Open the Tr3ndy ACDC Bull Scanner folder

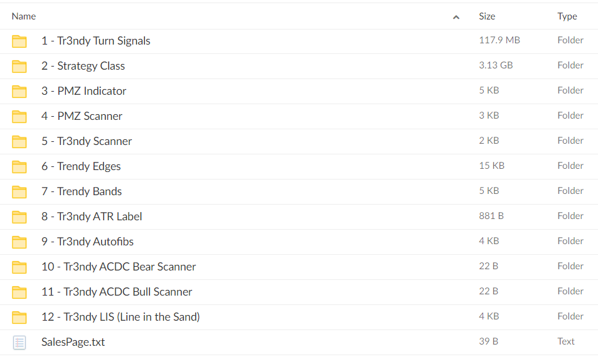[117, 292]
